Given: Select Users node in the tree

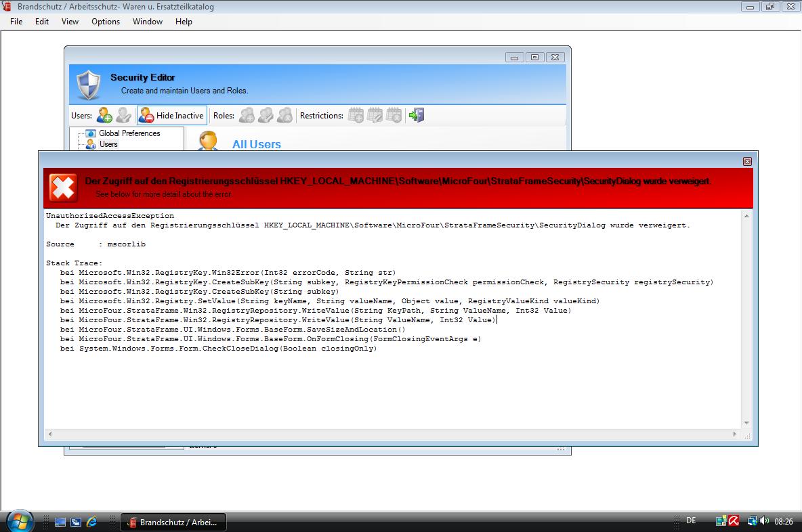Looking at the screenshot, I should tap(108, 144).
